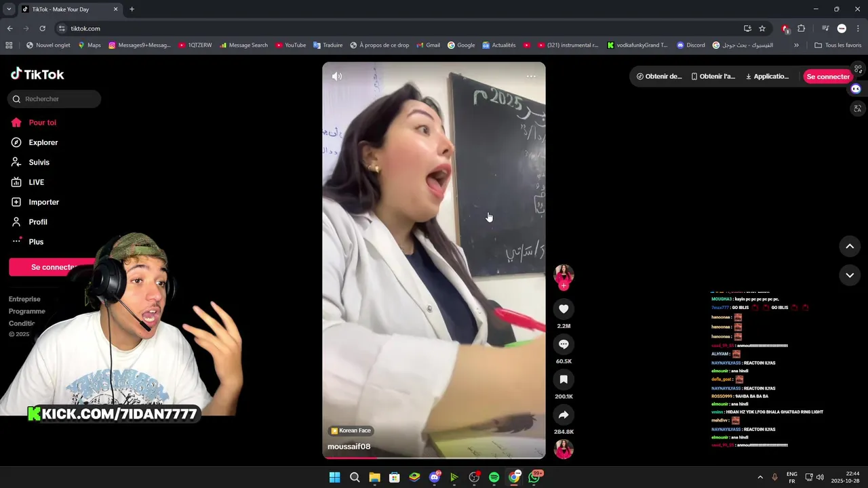
Task: Open the Korean Face effect tag
Action: coord(351,430)
